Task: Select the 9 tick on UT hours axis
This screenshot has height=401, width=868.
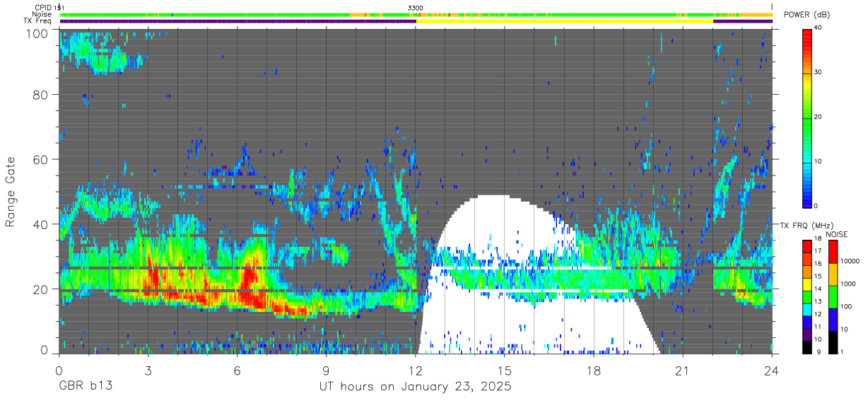Action: 326,371
